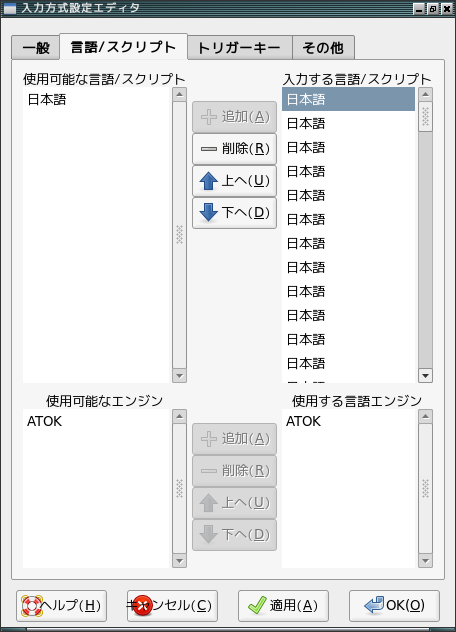Click up arrow of used engines scrollbar

[x=425, y=416]
